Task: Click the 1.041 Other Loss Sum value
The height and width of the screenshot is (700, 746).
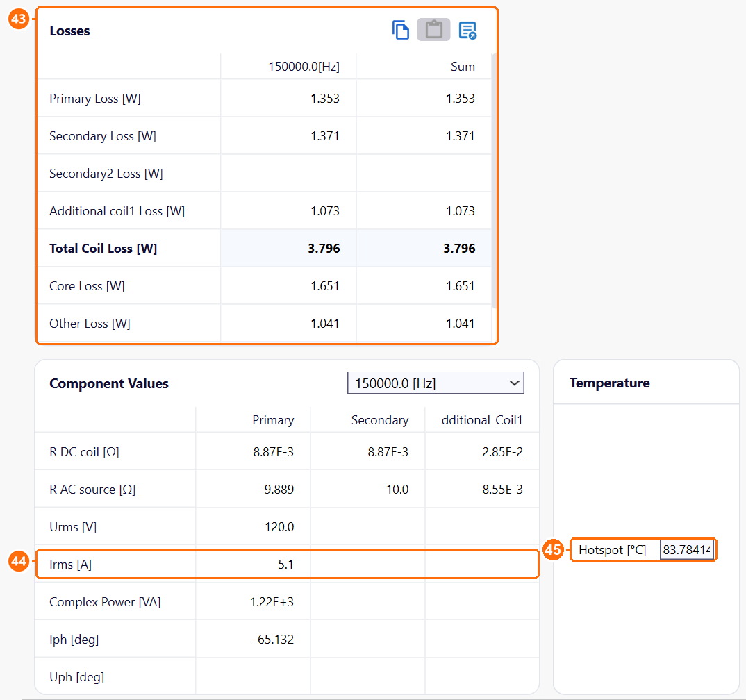Action: click(460, 324)
